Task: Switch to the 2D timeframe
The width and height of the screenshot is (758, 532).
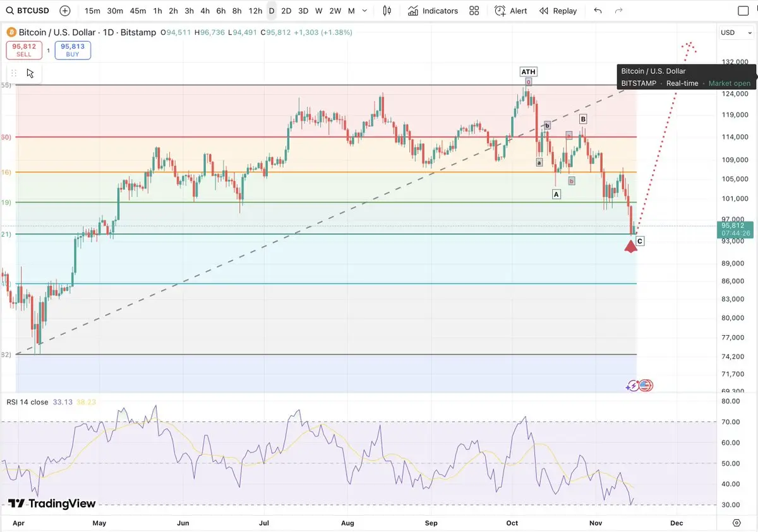Action: point(286,11)
